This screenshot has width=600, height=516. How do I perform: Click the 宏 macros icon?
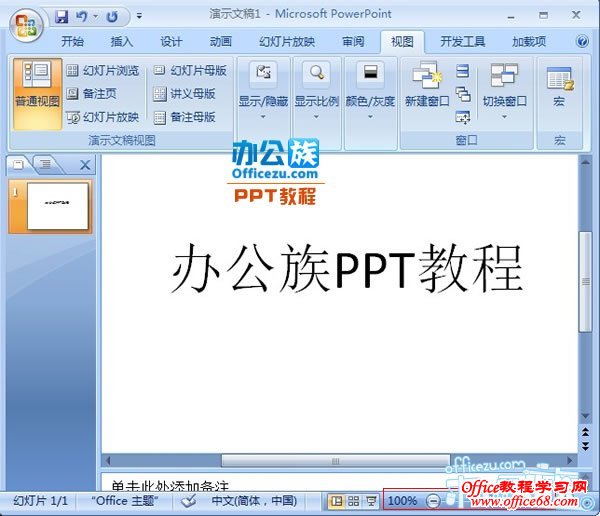pyautogui.click(x=560, y=78)
